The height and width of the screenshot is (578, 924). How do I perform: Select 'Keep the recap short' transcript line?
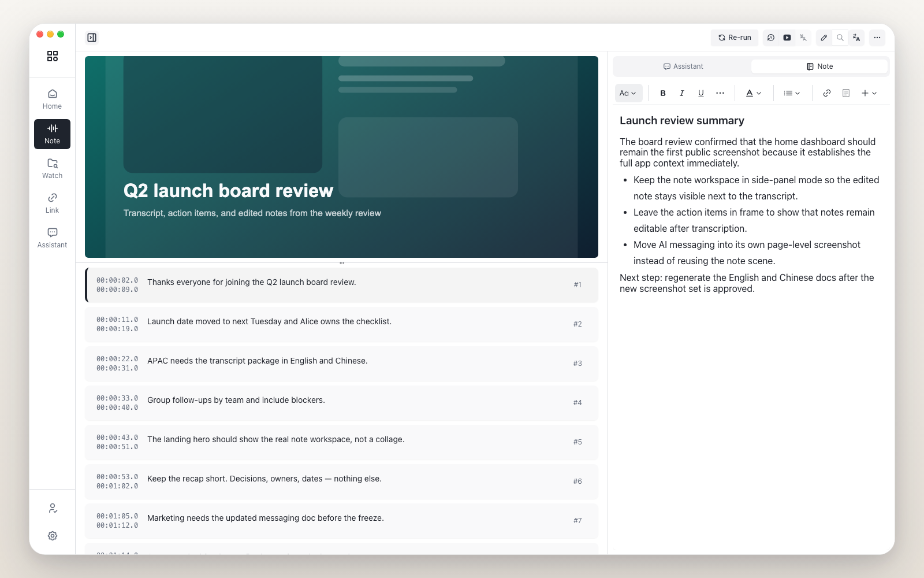(342, 481)
